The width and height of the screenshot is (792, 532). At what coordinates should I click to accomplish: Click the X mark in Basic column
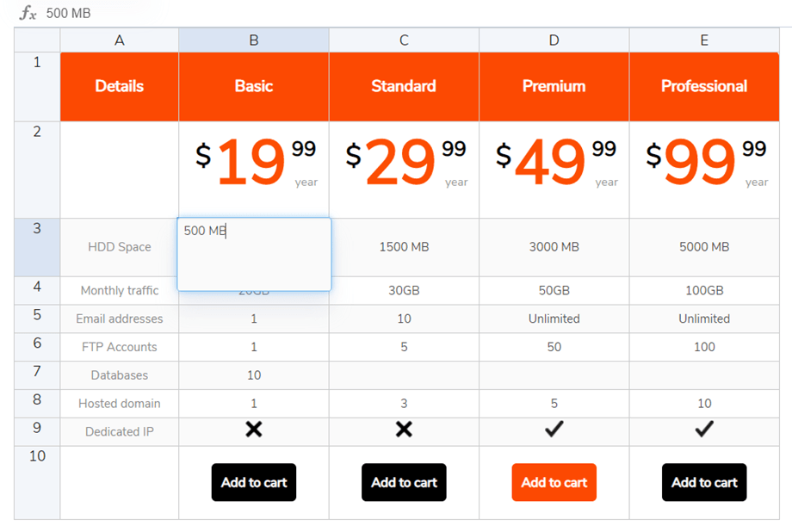(253, 430)
